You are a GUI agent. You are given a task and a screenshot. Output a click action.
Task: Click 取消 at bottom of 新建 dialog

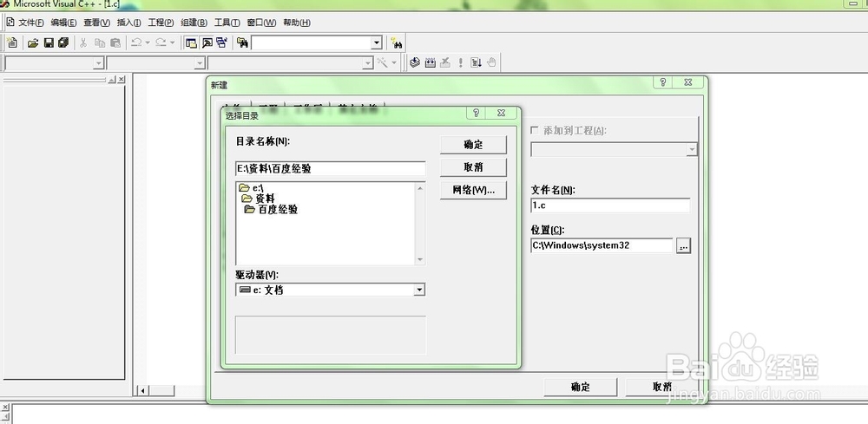661,387
